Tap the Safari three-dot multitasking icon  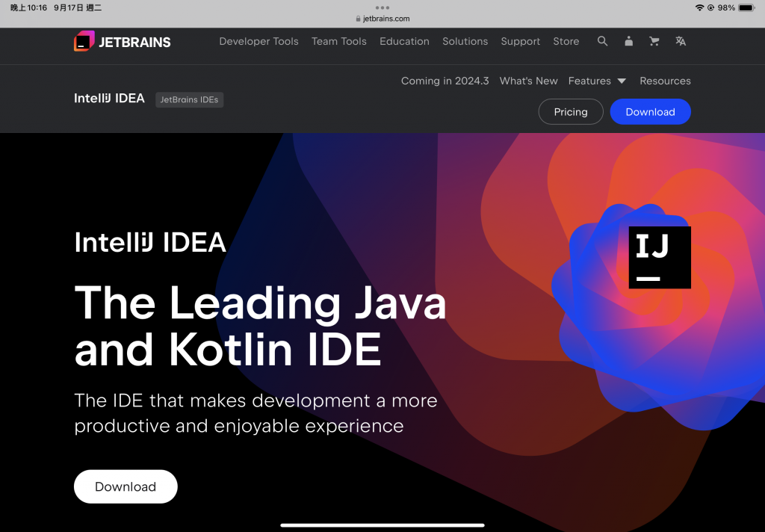pos(382,7)
